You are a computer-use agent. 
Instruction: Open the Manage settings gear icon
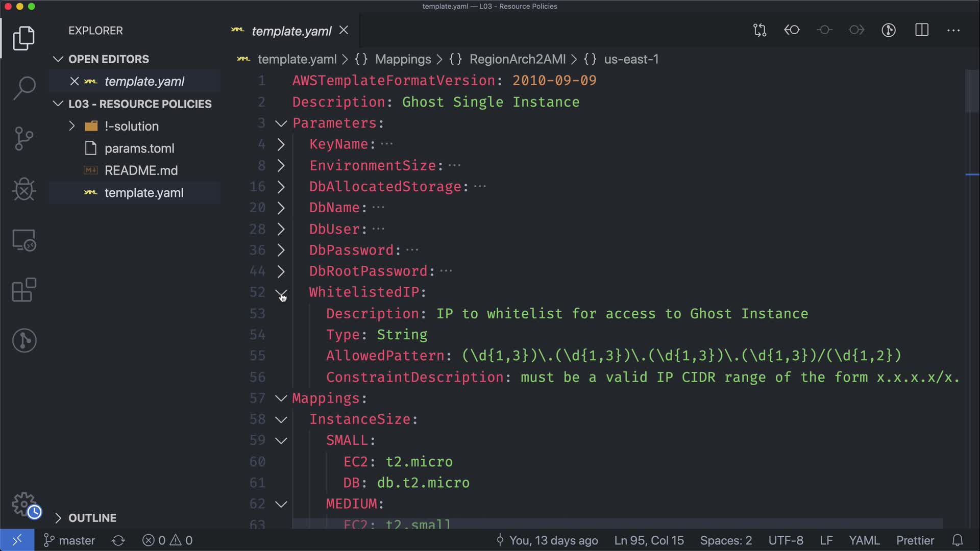[x=24, y=504]
